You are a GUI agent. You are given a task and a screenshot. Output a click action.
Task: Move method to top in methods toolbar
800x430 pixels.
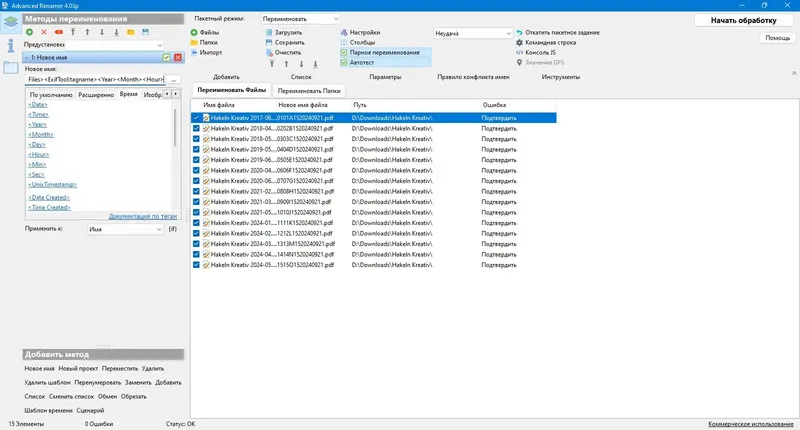coord(73,32)
